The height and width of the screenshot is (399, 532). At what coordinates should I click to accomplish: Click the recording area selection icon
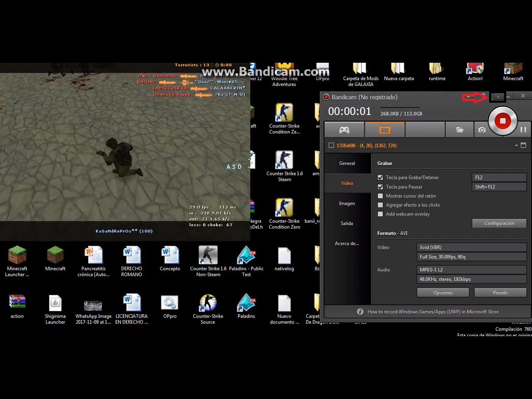[331, 145]
